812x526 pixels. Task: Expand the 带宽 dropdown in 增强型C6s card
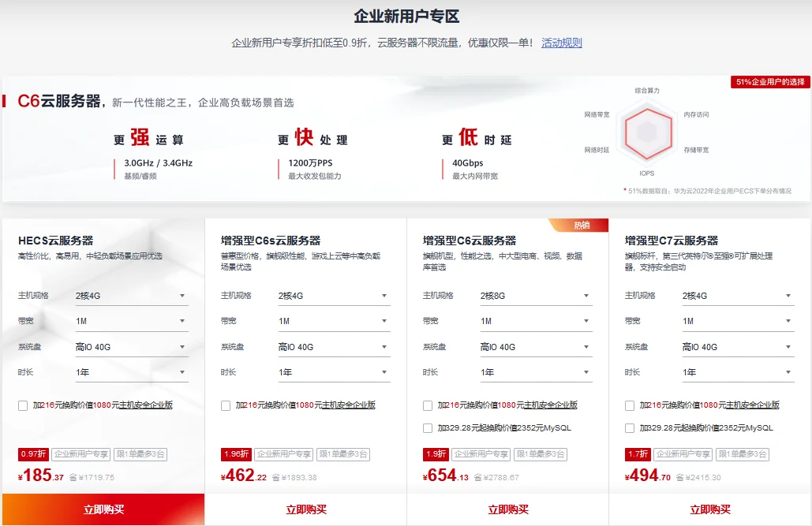pos(333,321)
